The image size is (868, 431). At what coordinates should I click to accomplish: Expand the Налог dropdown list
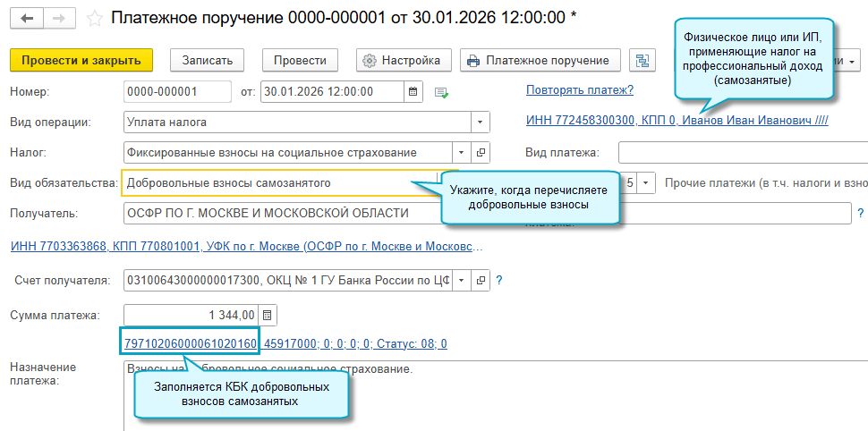pyautogui.click(x=462, y=152)
